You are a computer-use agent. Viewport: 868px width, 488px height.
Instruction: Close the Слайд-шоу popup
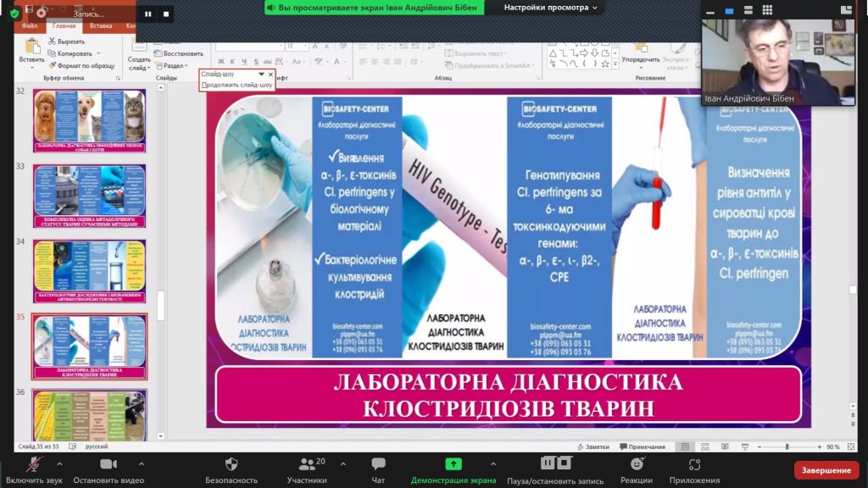click(270, 75)
